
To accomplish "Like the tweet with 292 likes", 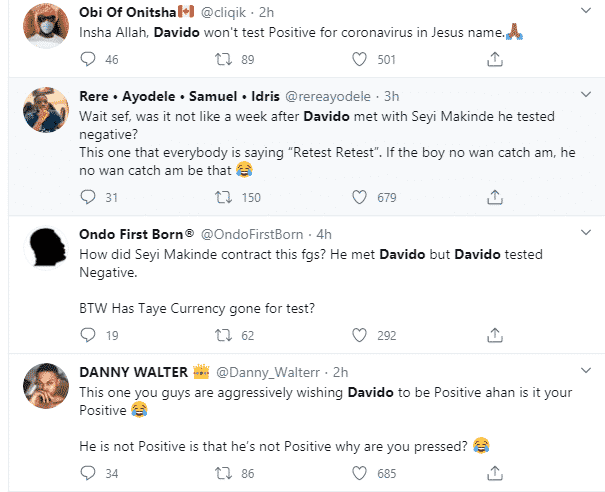I will (x=359, y=335).
